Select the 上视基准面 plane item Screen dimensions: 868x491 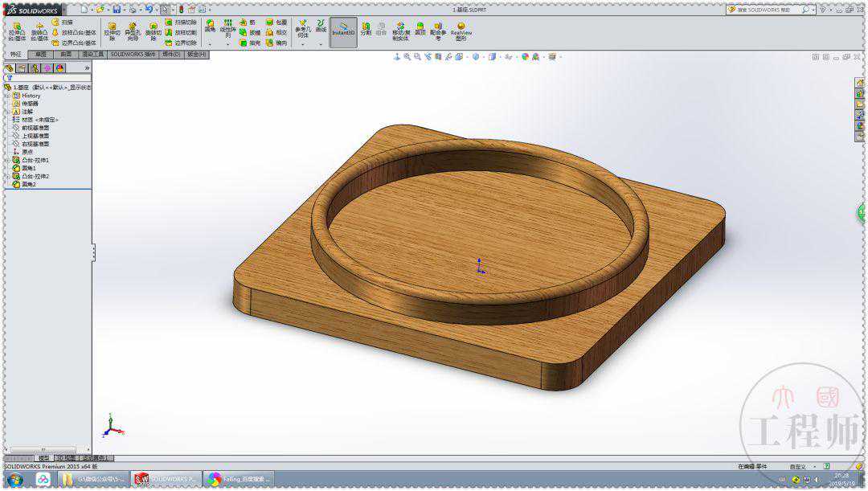point(35,136)
